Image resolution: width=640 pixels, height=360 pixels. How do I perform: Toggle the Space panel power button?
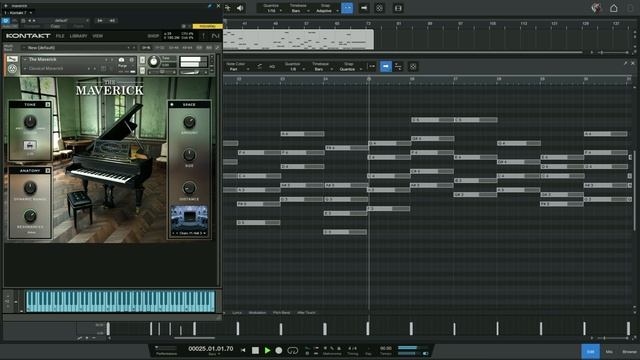coord(172,105)
